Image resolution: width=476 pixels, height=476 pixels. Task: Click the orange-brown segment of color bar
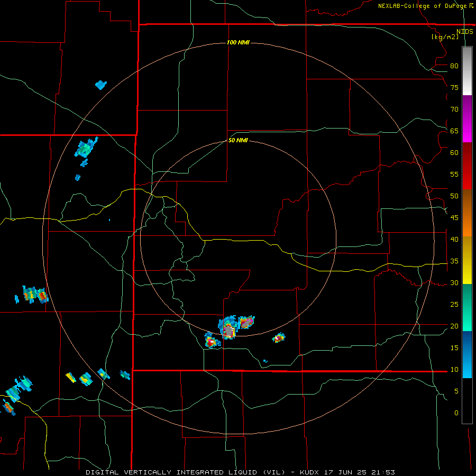[467, 213]
